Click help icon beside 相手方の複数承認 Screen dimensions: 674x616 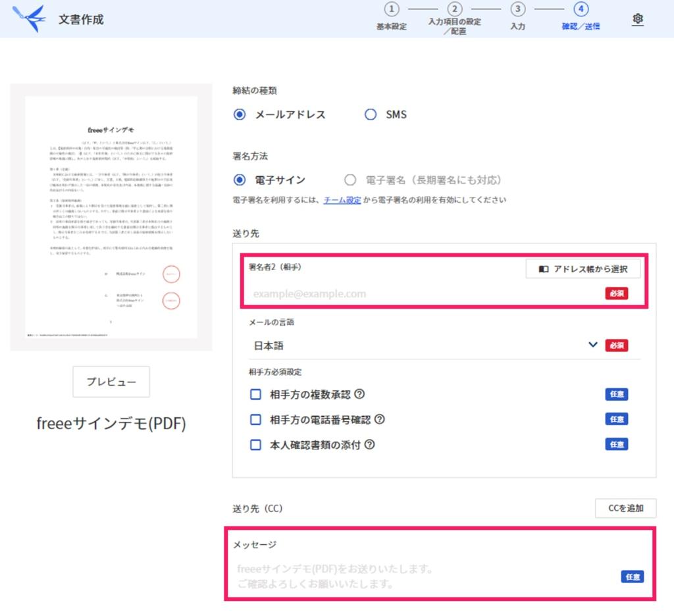point(359,394)
